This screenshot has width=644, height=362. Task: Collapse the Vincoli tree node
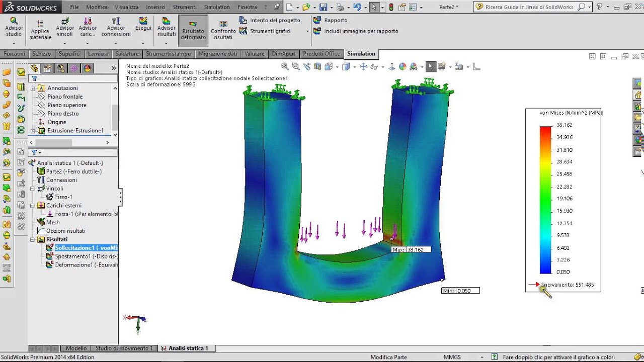tap(33, 189)
